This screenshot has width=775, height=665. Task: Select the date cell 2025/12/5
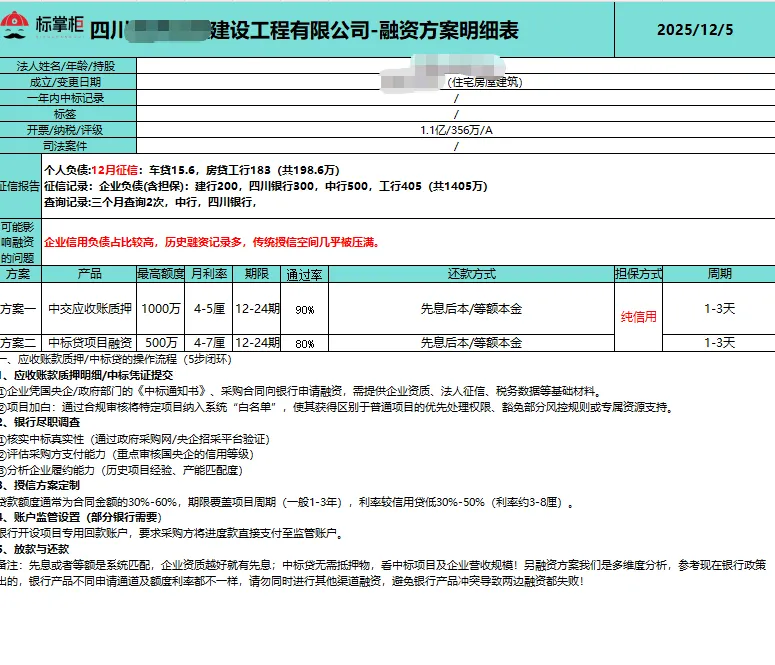694,30
